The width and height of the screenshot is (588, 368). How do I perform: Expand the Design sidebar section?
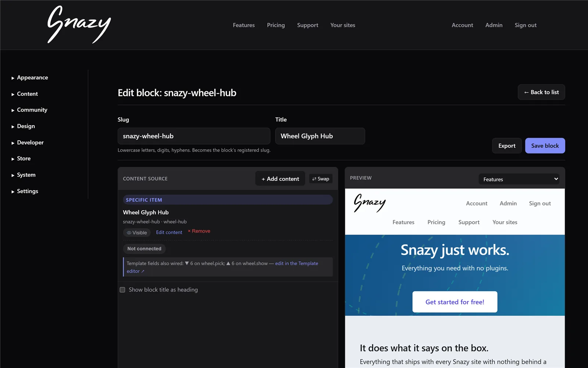[23, 126]
